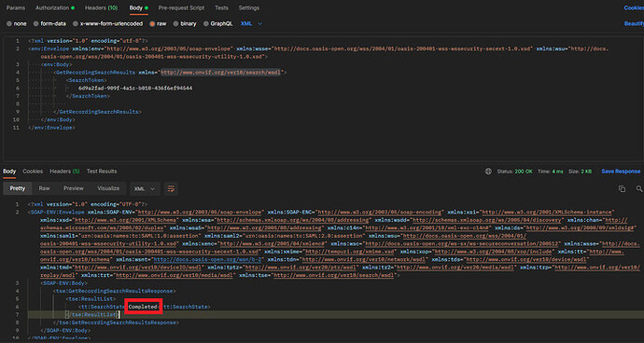Switch to Preview response view

(x=74, y=188)
